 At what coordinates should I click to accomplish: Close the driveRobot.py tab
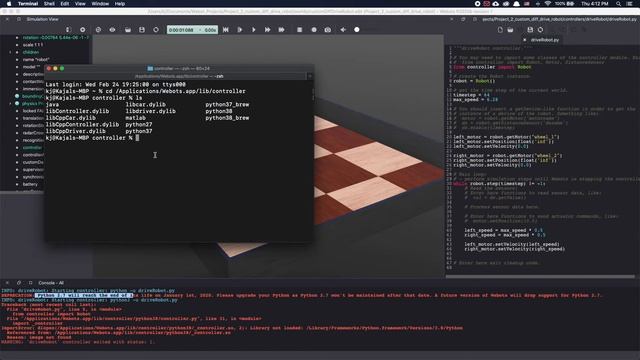click(x=524, y=40)
